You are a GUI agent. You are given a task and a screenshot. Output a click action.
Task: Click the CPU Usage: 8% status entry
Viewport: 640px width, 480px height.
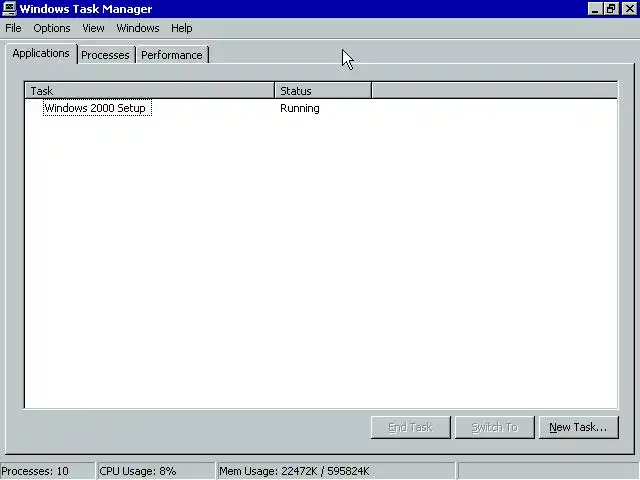coord(156,471)
